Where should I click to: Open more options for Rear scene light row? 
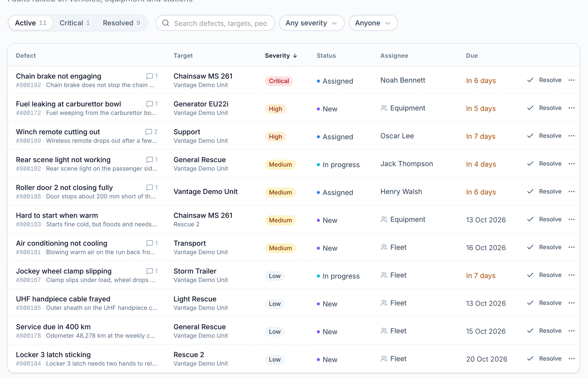pos(572,164)
